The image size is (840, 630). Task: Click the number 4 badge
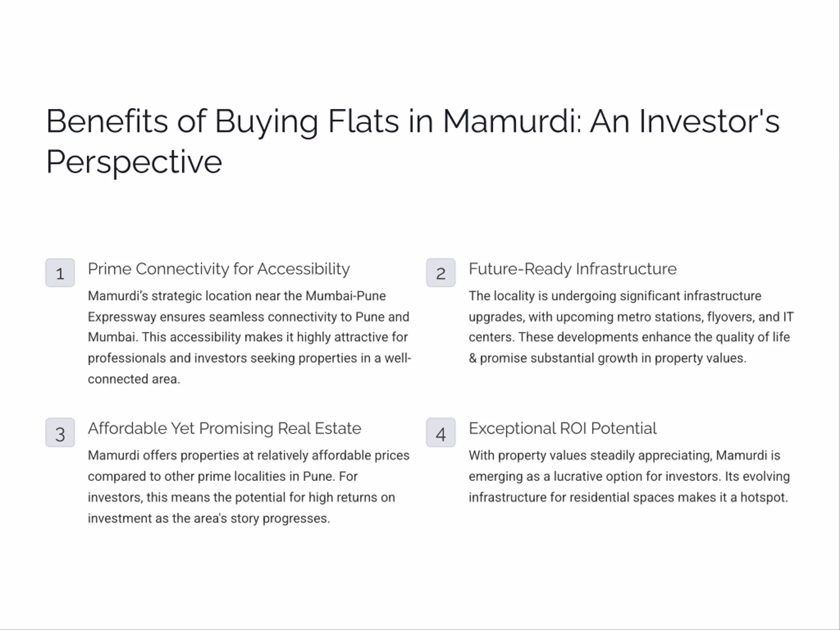pyautogui.click(x=440, y=432)
